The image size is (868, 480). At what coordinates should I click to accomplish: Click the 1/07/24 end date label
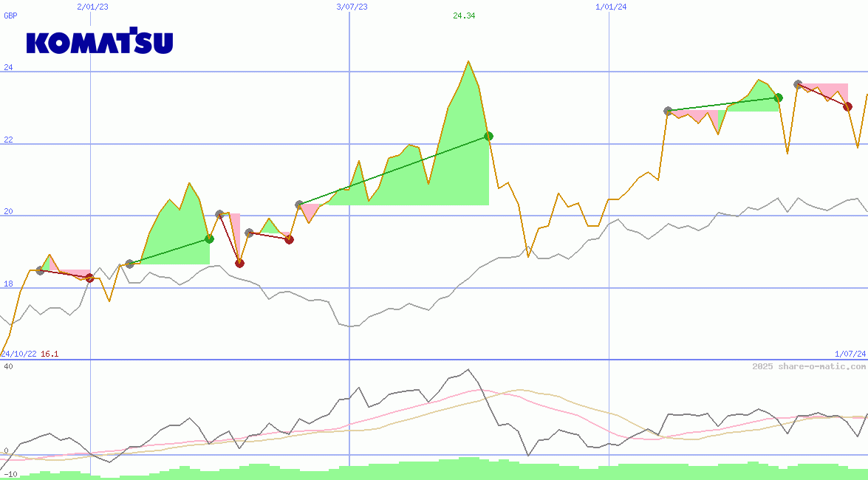tap(850, 354)
